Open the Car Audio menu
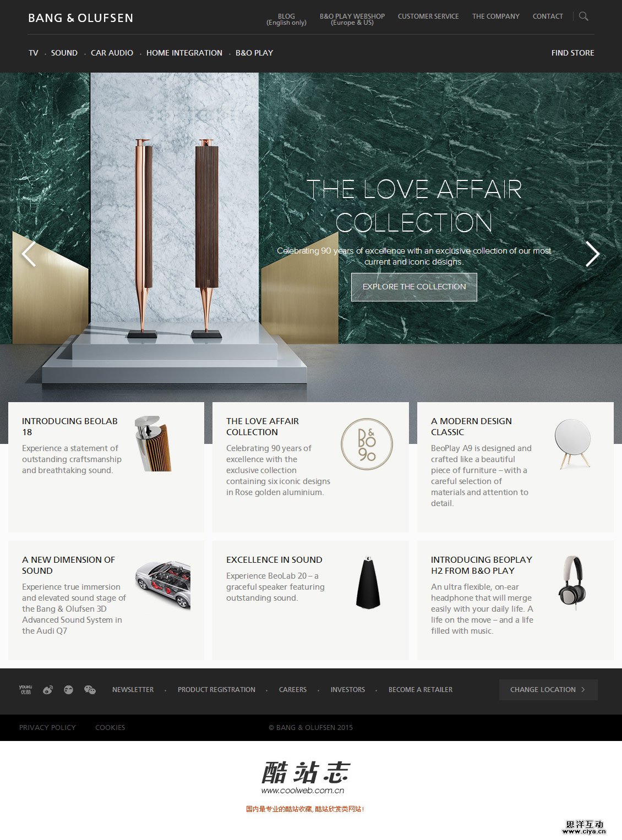This screenshot has height=840, width=622. tap(112, 53)
